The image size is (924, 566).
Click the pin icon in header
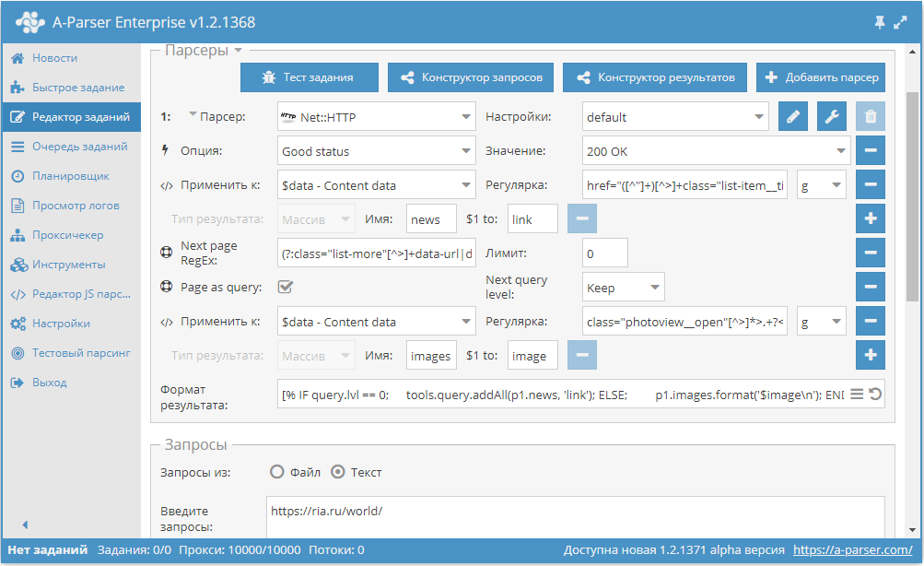click(x=879, y=22)
